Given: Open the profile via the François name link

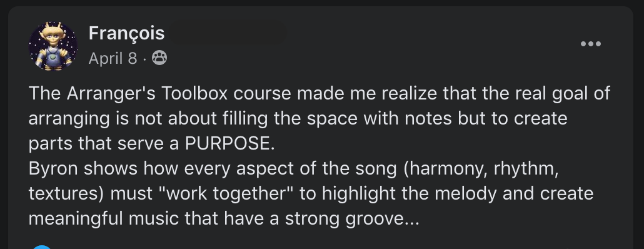Looking at the screenshot, I should coord(126,33).
